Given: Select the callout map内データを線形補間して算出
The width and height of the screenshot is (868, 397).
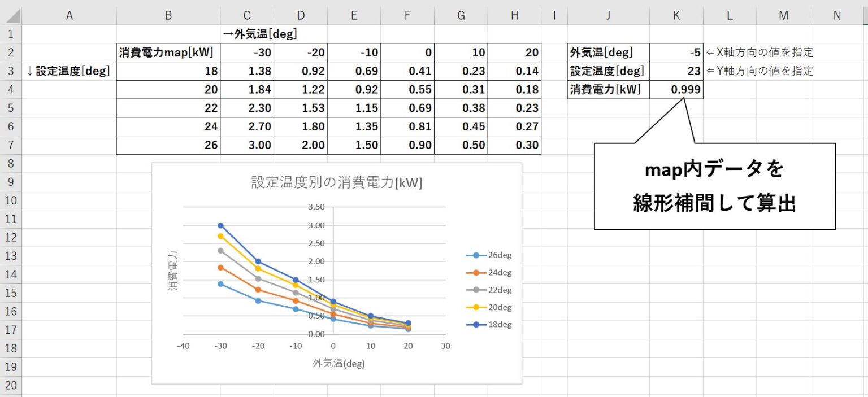Looking at the screenshot, I should [714, 186].
